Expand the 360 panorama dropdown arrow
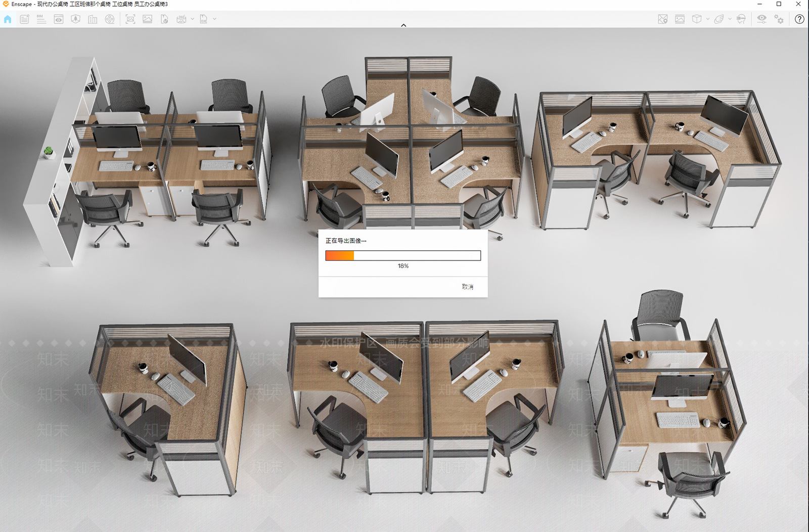The height and width of the screenshot is (532, 809). [x=193, y=19]
